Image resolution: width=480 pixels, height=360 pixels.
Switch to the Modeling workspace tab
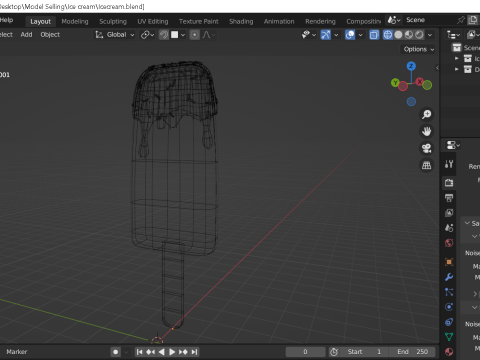(75, 21)
